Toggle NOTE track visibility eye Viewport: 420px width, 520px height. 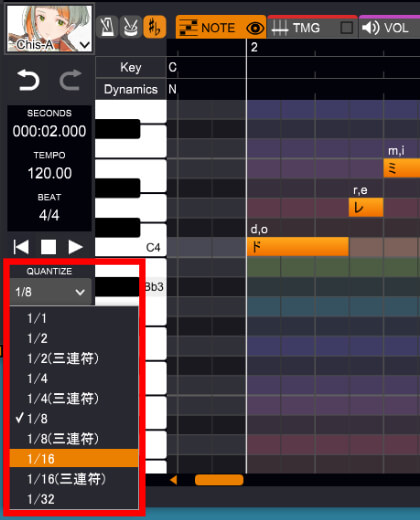255,28
